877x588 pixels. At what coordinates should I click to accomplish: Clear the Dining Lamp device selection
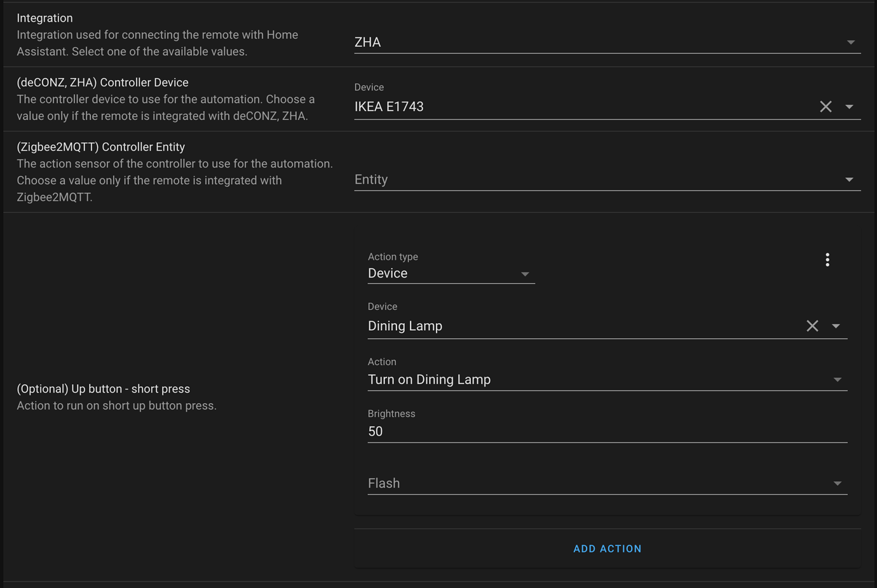pos(812,326)
